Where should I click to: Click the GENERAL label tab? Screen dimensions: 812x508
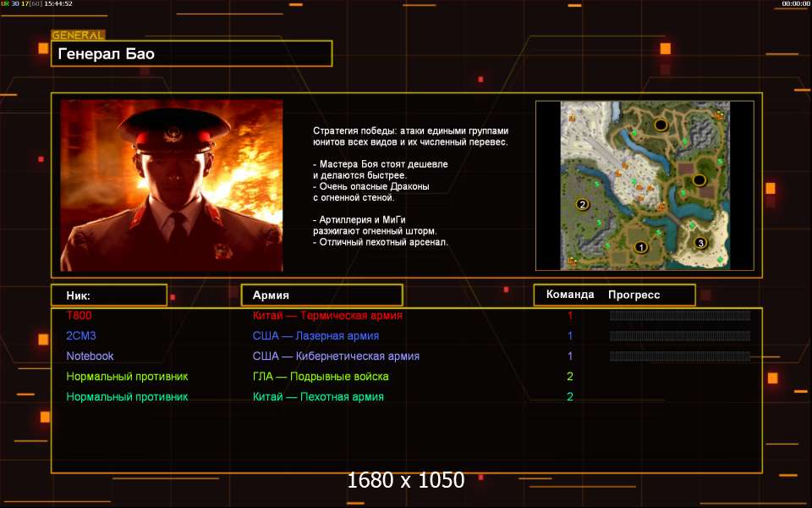(x=78, y=36)
